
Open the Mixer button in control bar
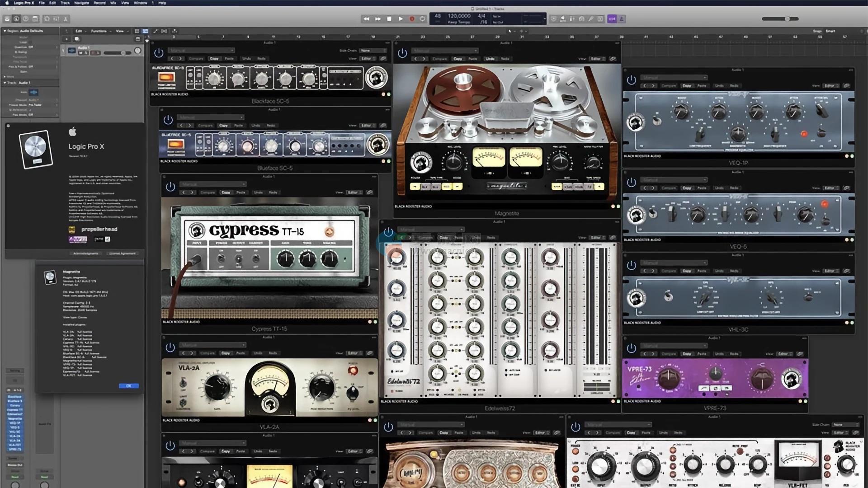(x=56, y=19)
